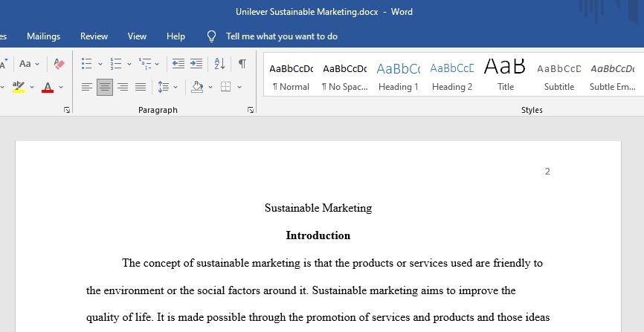Open the line spacing dropdown arrow
This screenshot has height=332, width=644.
[x=176, y=88]
